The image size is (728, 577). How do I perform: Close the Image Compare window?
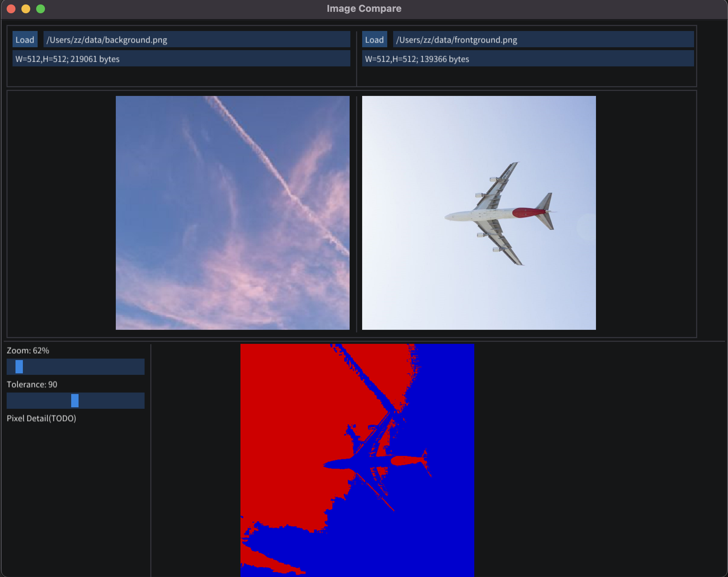point(11,9)
